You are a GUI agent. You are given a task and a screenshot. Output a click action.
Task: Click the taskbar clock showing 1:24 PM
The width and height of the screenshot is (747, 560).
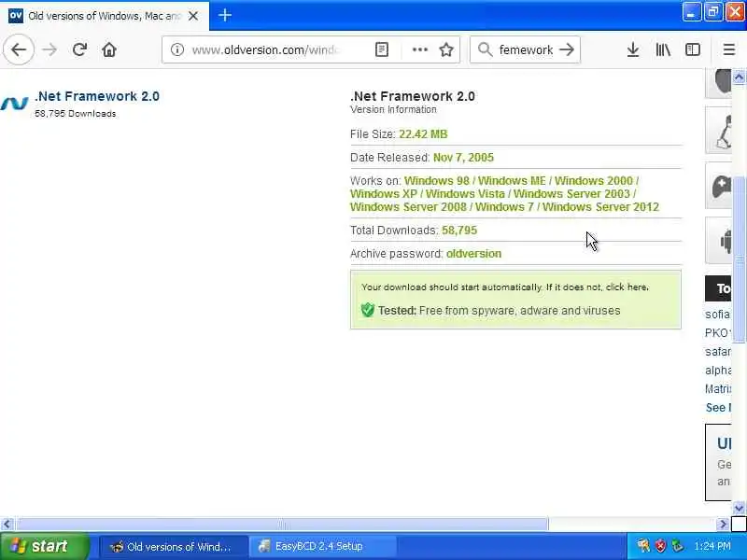[712, 546]
